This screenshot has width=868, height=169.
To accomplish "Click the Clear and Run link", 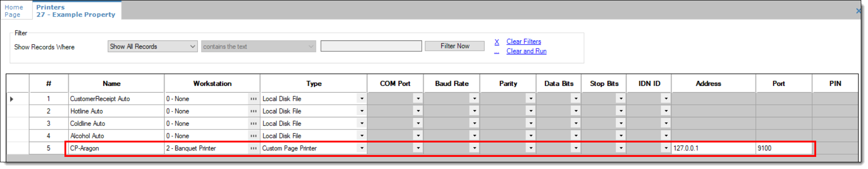I will coord(526,51).
